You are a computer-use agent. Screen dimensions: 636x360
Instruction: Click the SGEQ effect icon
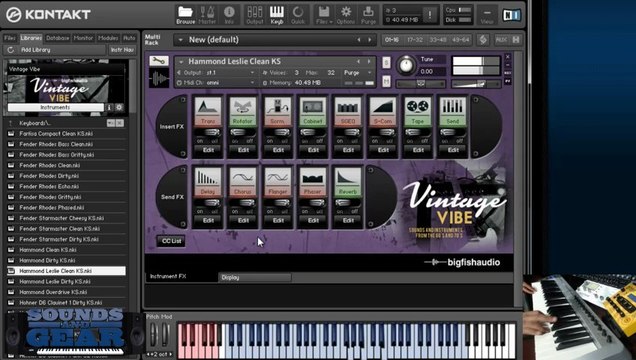coord(348,107)
